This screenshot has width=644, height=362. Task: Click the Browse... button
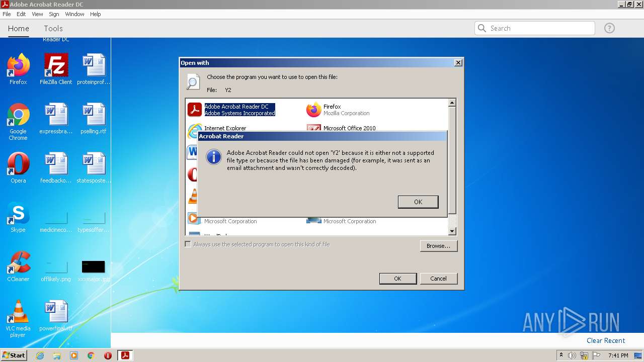[x=438, y=246]
